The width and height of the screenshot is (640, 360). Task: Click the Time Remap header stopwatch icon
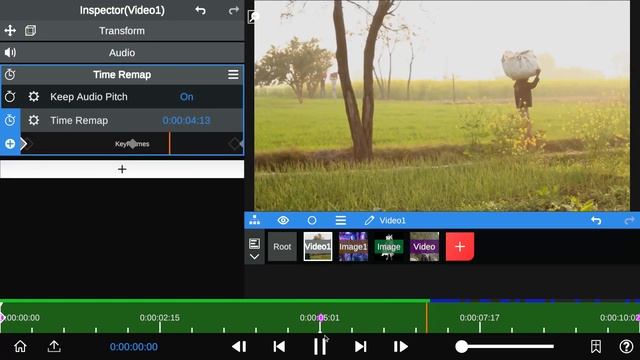click(10, 75)
